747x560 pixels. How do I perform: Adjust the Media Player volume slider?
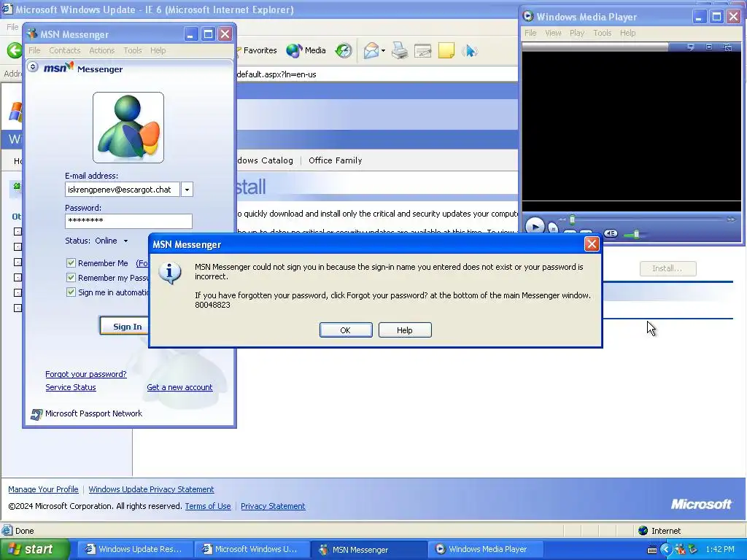pyautogui.click(x=636, y=234)
